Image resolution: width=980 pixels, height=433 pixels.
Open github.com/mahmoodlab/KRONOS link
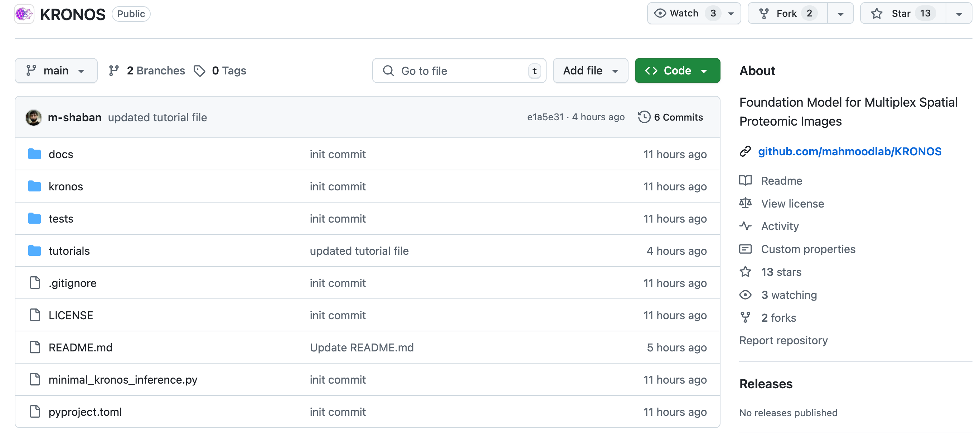pyautogui.click(x=849, y=151)
